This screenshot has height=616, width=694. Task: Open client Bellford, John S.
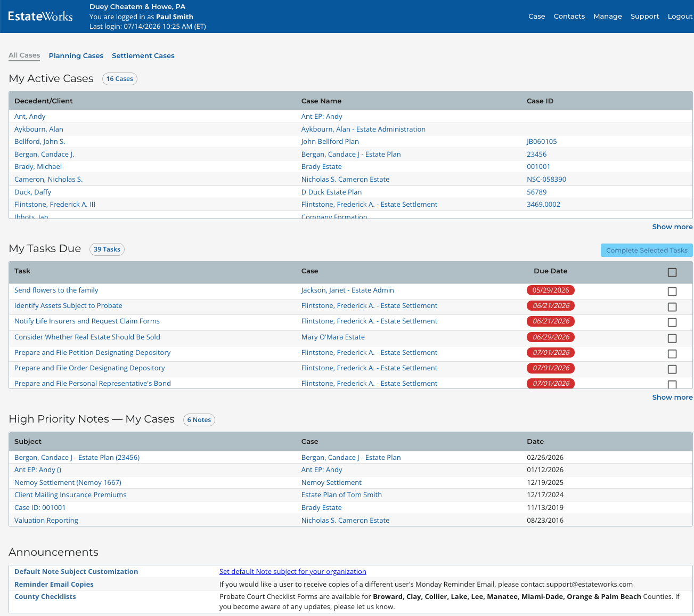coord(40,141)
